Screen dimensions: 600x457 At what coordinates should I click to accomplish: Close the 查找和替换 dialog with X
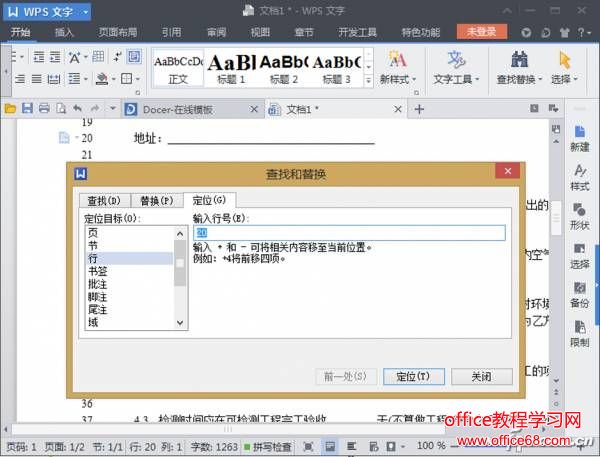point(507,171)
